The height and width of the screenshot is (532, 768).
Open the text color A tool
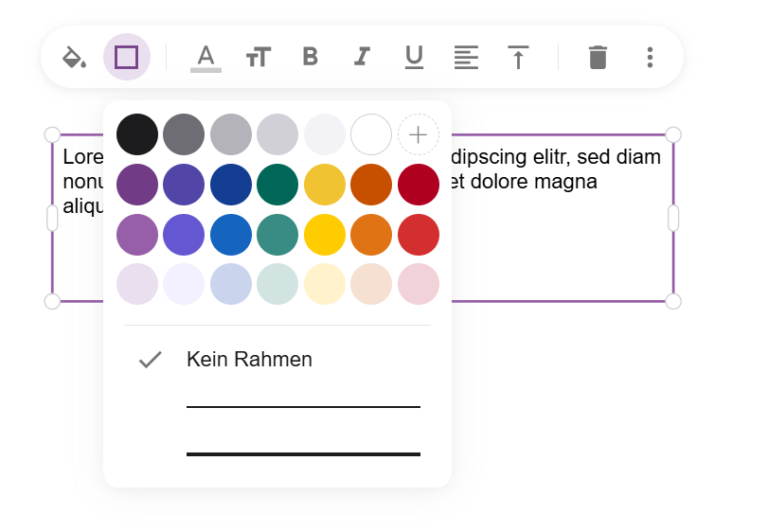tap(205, 59)
